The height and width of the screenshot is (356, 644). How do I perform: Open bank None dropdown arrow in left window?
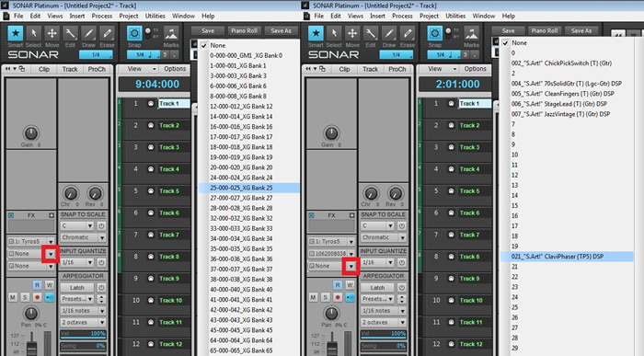(51, 254)
